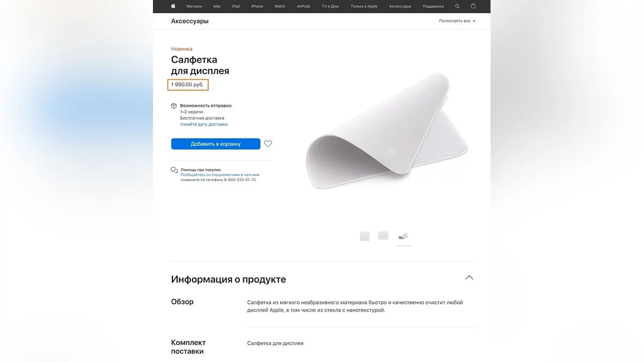
Task: Click the Добавить в корзину button
Action: click(x=216, y=144)
